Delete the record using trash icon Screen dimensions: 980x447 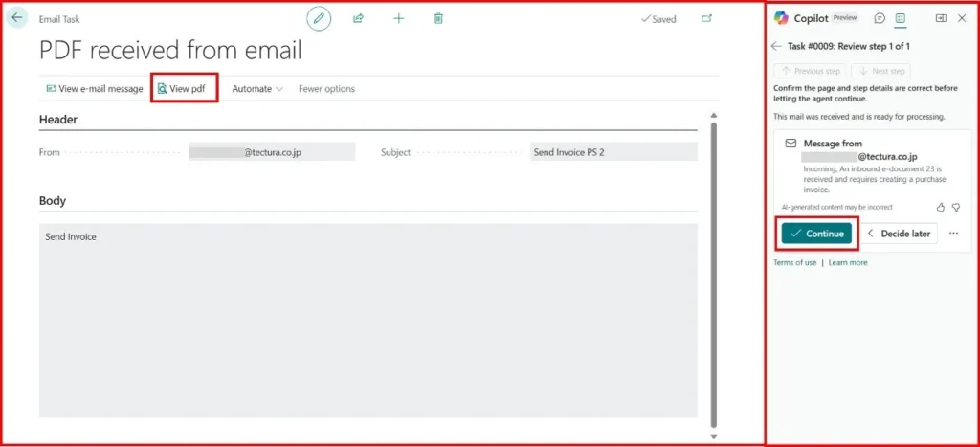click(x=438, y=18)
